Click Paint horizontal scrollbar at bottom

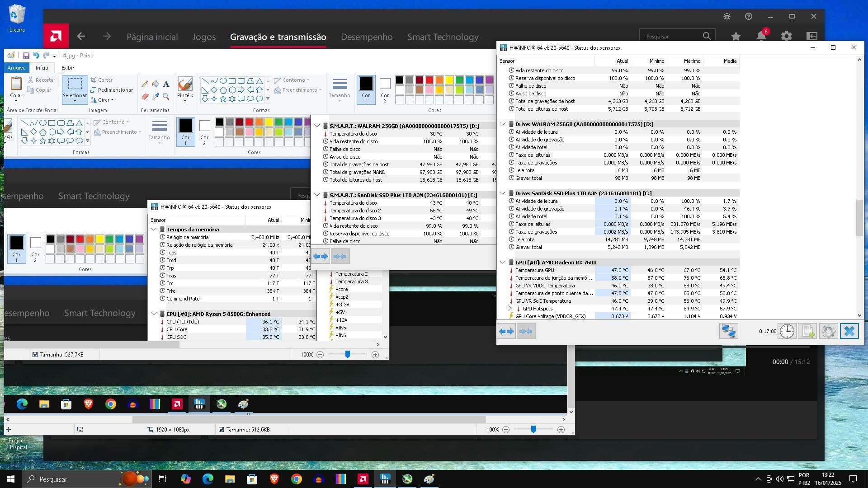(x=309, y=419)
